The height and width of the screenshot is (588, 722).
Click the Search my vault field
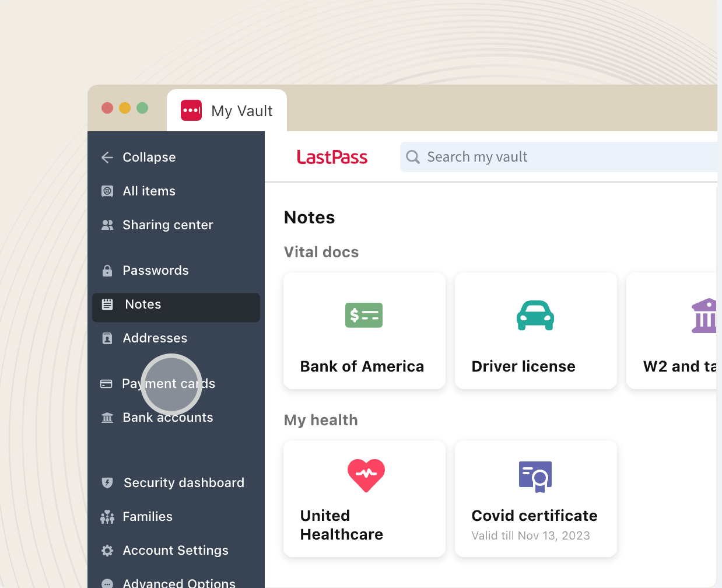tap(559, 157)
